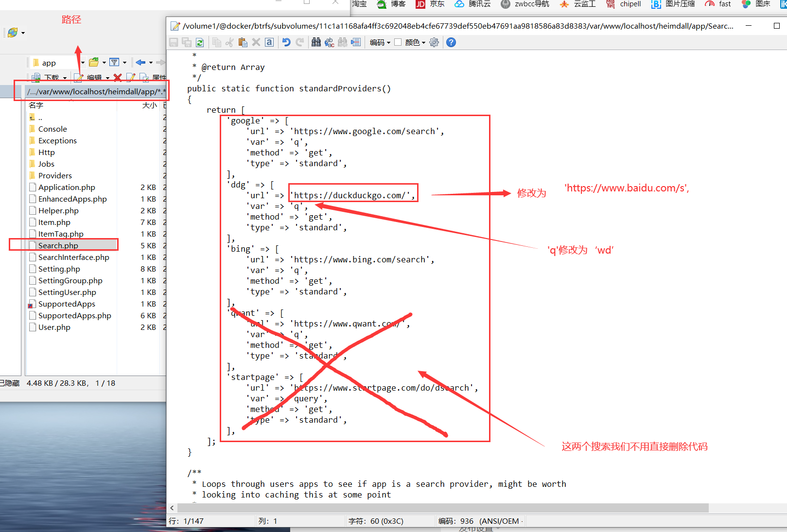Image resolution: width=787 pixels, height=532 pixels.
Task: Undo the last edit with the blue arrow
Action: coord(286,42)
